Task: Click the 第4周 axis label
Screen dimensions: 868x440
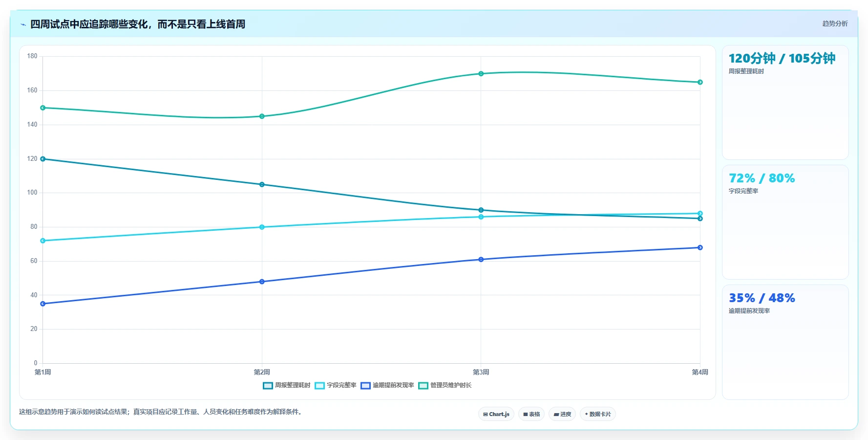Action: (700, 372)
